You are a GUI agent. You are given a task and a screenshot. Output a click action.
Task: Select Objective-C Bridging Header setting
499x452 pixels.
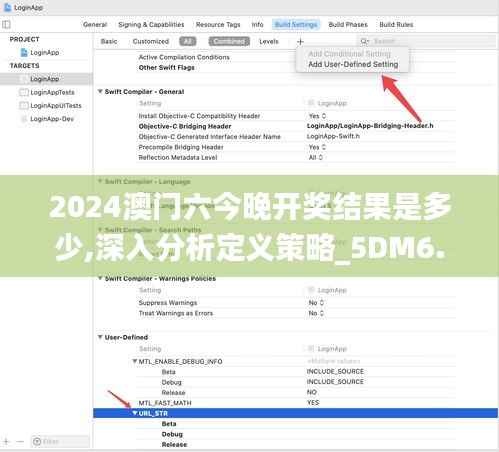(185, 126)
